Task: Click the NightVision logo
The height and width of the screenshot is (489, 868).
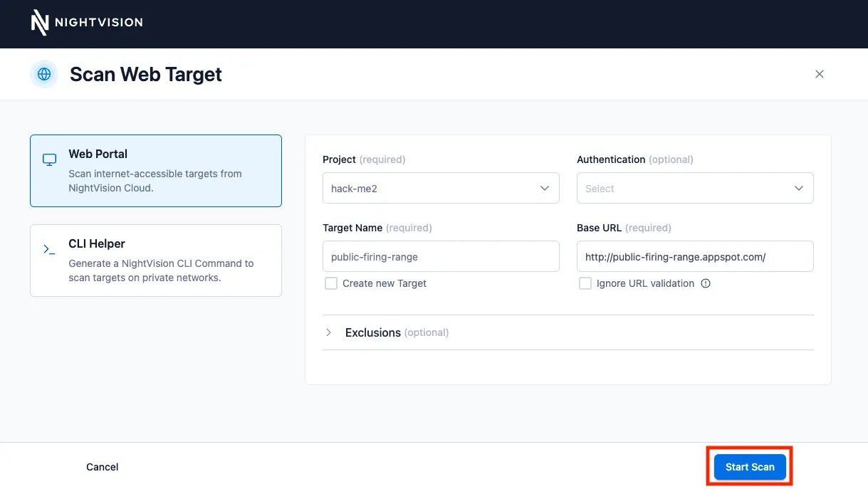Action: 87,22
